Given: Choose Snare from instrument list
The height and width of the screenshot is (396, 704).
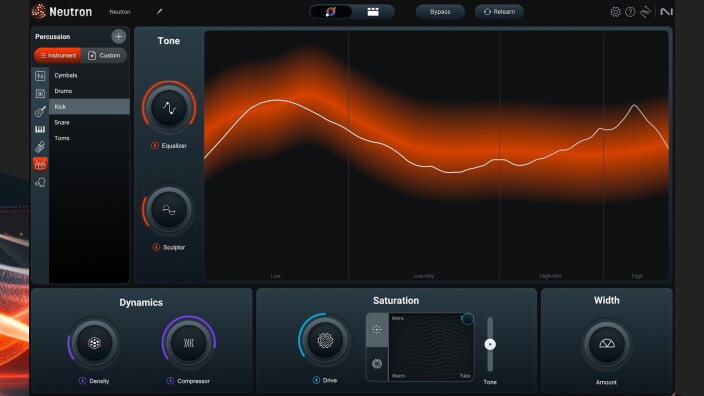Looking at the screenshot, I should [89, 123].
